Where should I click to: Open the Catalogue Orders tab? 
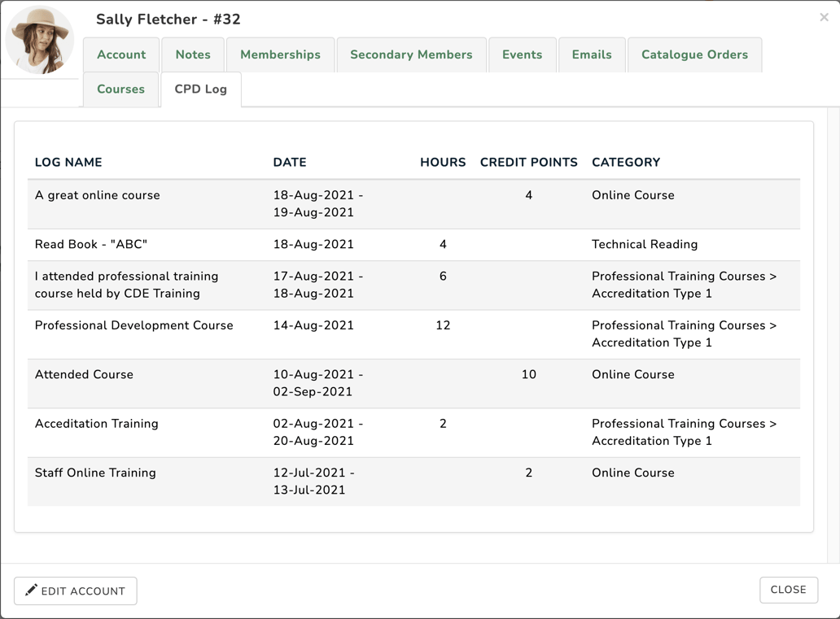click(x=694, y=54)
